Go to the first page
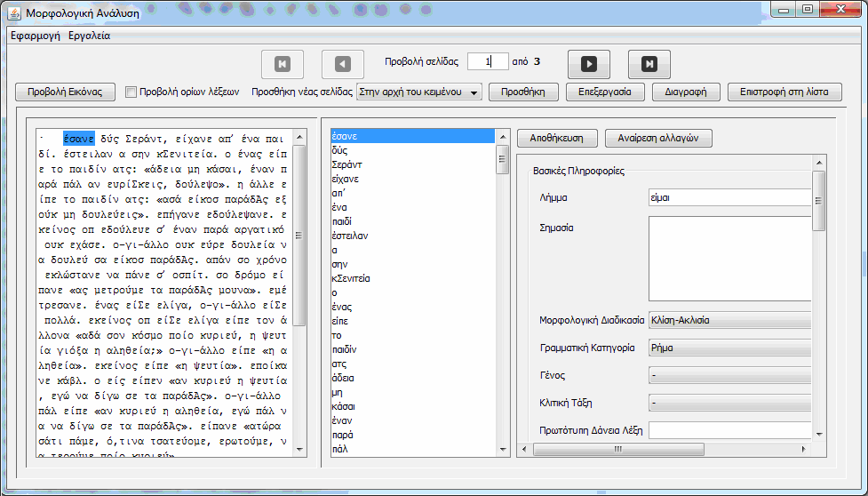Screen dimensions: 868x496 click(283, 64)
